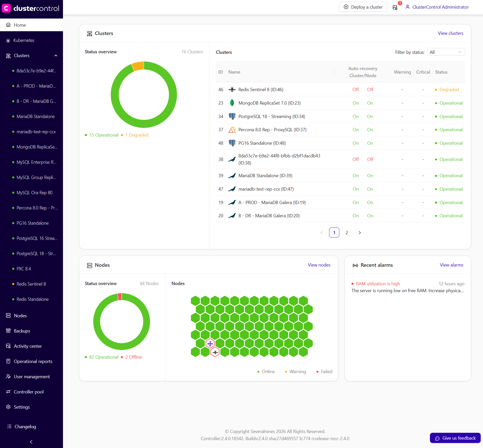Click the user profile icon beside ClusterControl Administrator
Image resolution: width=483 pixels, height=448 pixels.
click(x=407, y=7)
